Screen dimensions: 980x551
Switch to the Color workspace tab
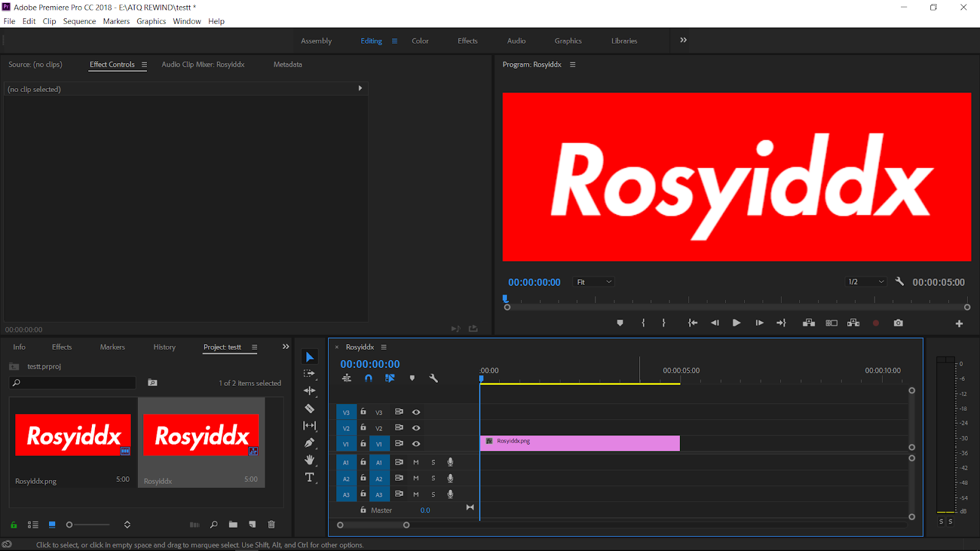[x=420, y=41]
